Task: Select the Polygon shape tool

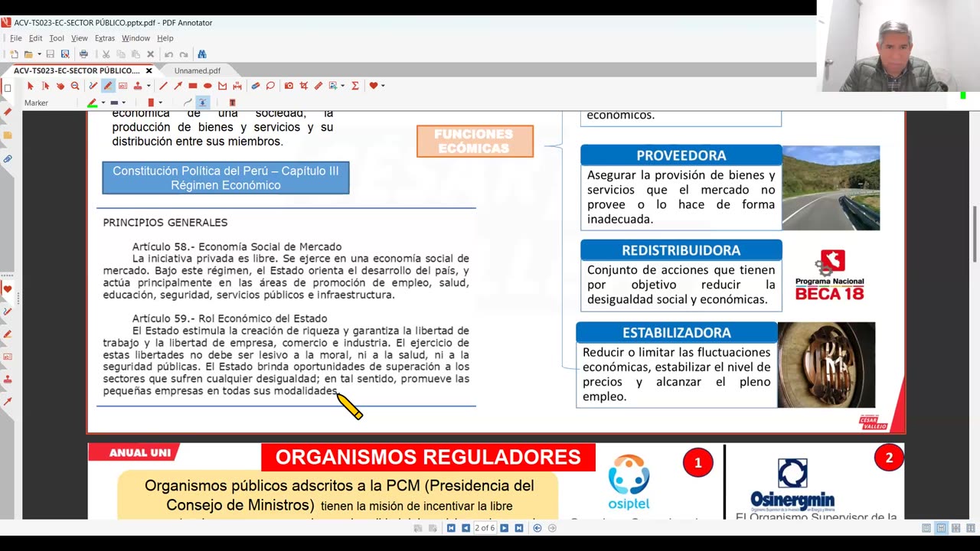Action: (x=222, y=86)
